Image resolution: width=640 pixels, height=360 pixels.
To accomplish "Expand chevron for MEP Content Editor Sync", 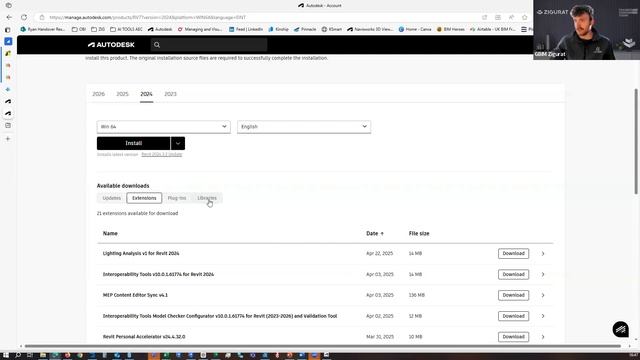I will pyautogui.click(x=543, y=295).
